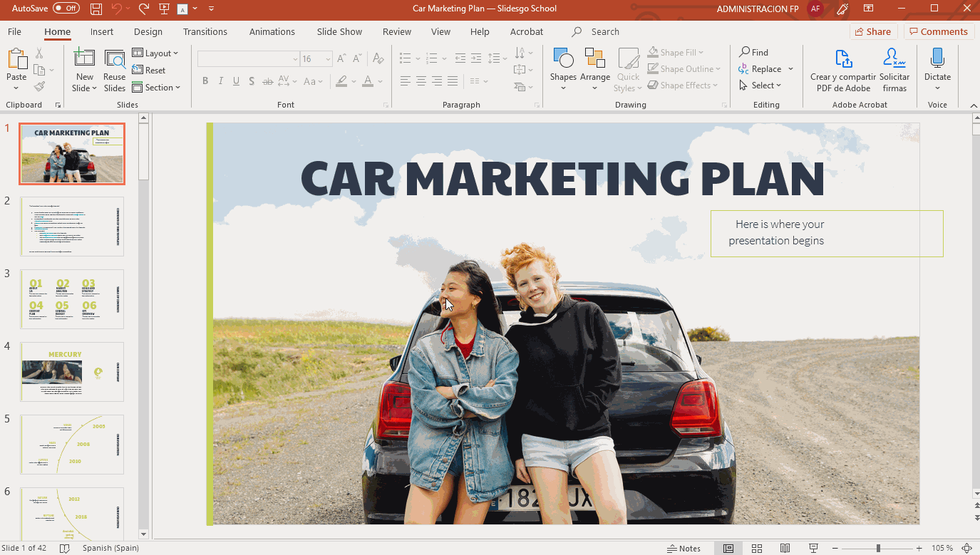Image resolution: width=980 pixels, height=555 pixels.
Task: Open the Transitions tab
Action: tap(205, 31)
